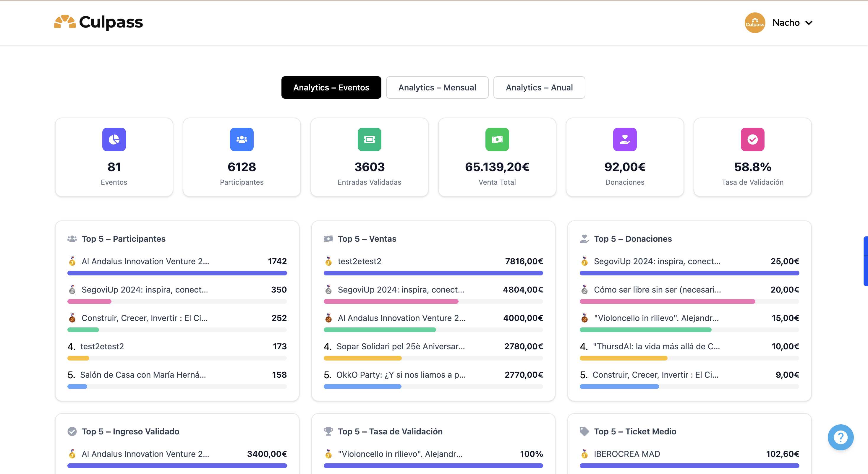Click the Eventos pie chart icon

(114, 139)
